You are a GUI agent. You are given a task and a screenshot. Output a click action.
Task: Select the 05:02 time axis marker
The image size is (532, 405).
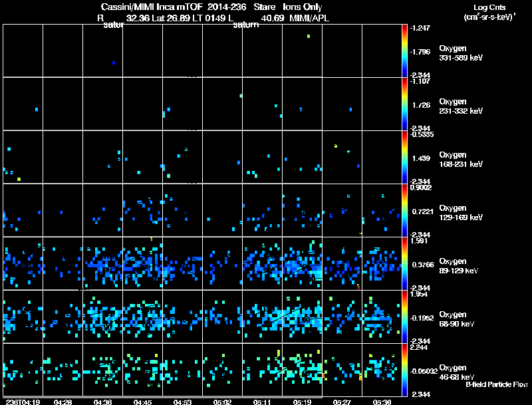(x=222, y=402)
